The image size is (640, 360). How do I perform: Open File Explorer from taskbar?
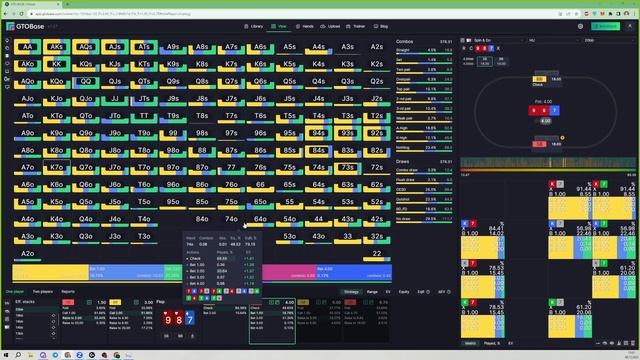pyautogui.click(x=31, y=355)
